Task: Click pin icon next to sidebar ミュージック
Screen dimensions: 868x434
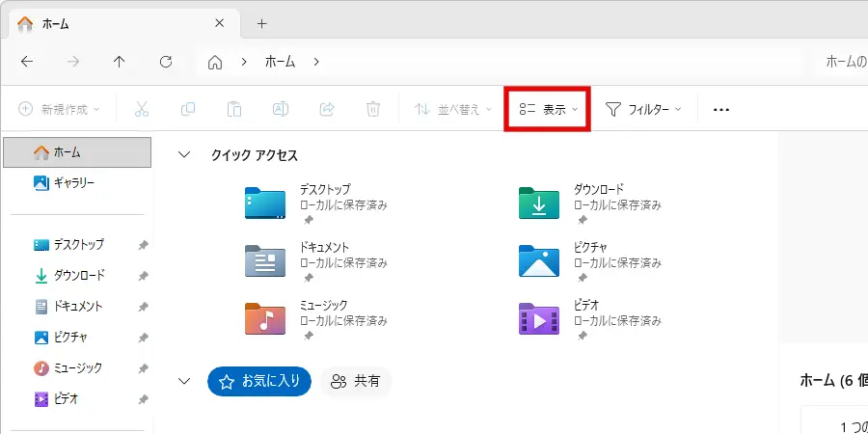Action: 143,368
